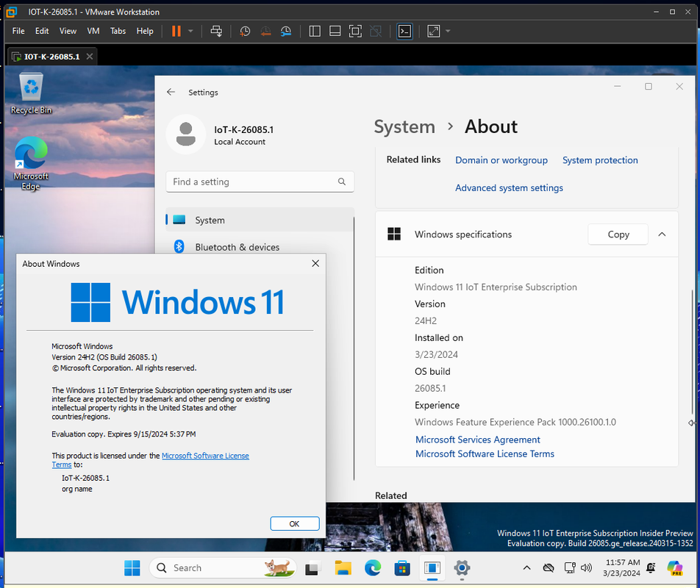Click the stretch guest display icon
The image size is (700, 588).
(x=434, y=31)
